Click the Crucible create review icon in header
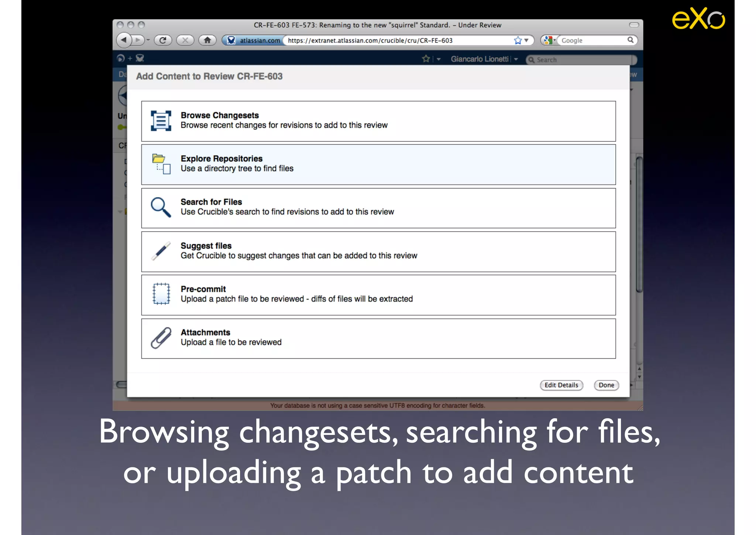Screen dimensions: 756x535 point(140,58)
